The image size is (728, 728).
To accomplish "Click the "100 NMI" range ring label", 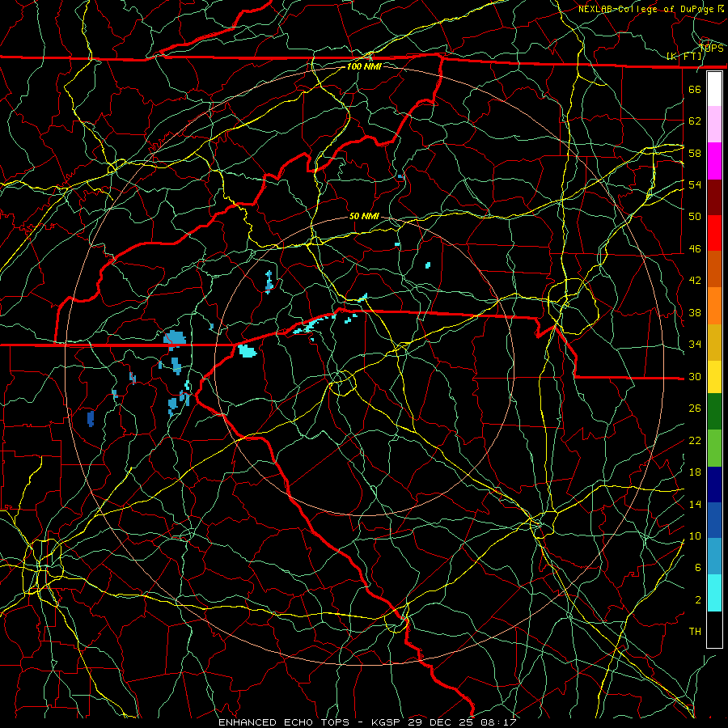I will tap(364, 66).
